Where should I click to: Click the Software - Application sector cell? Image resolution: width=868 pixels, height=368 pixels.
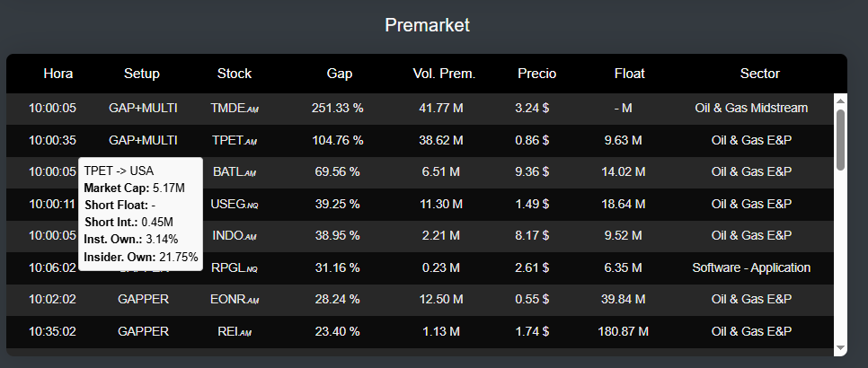pos(751,268)
